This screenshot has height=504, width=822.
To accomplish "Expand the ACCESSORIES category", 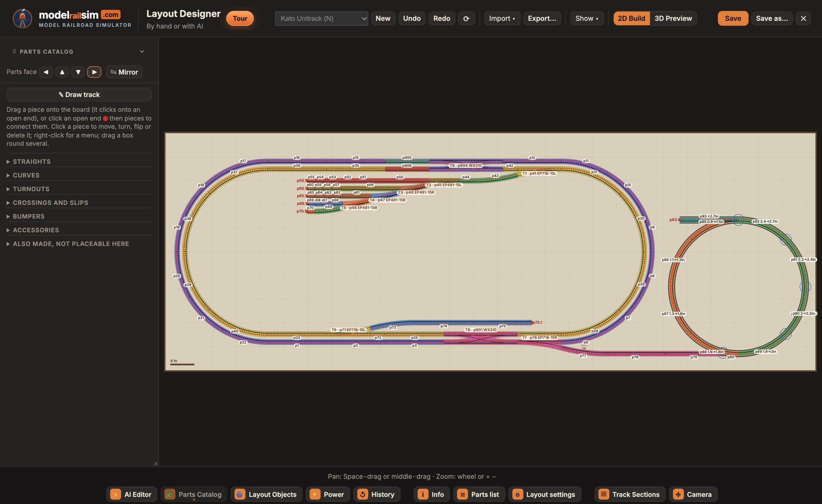I will (79, 230).
